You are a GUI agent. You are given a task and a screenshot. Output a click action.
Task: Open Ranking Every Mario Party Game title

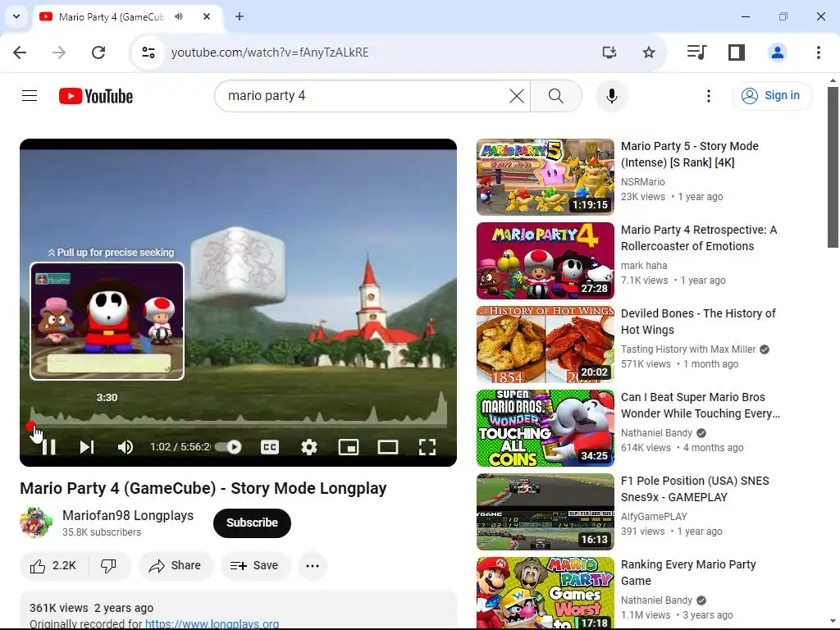(688, 572)
